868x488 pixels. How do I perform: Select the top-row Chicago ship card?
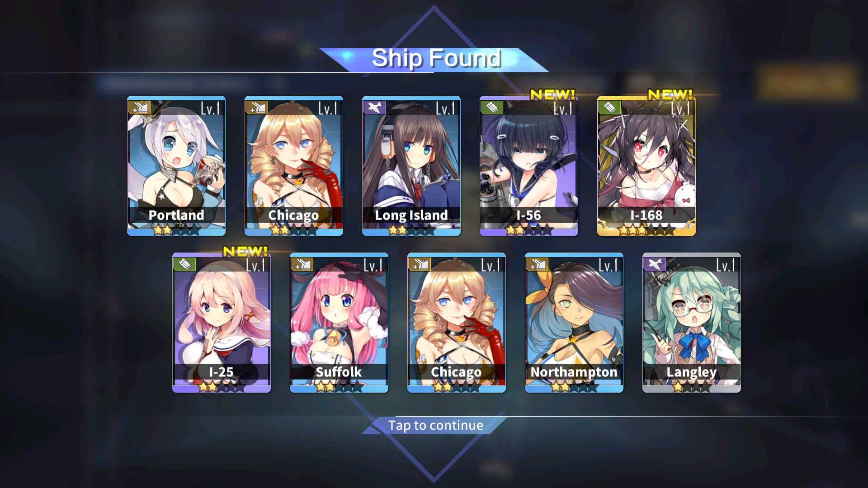[294, 166]
